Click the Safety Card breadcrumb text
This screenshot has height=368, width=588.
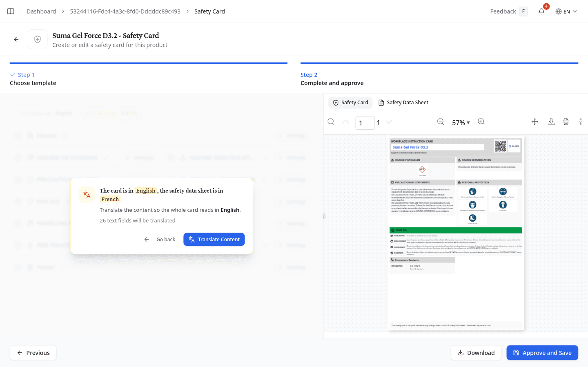tap(209, 11)
